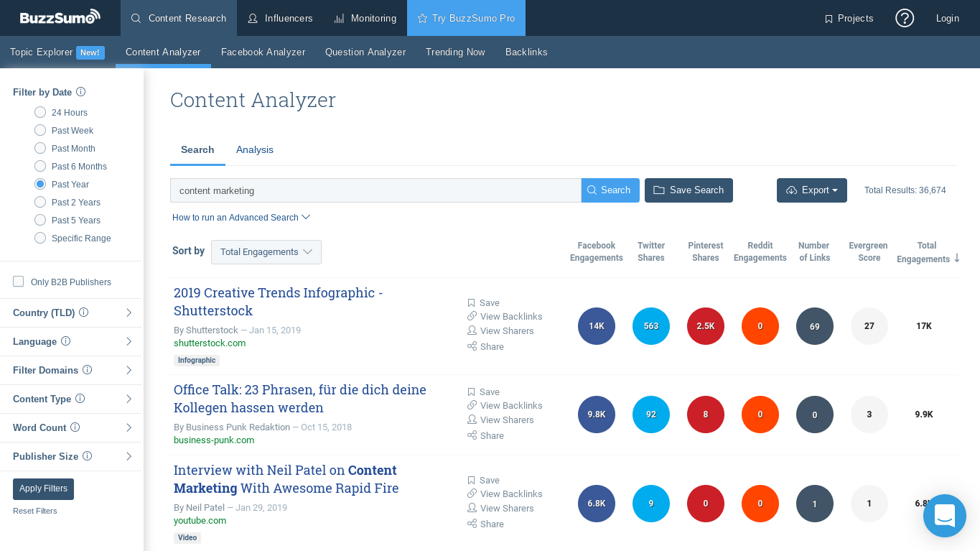Image resolution: width=980 pixels, height=551 pixels.
Task: View Sharers for Shutterstock article
Action: 500,331
